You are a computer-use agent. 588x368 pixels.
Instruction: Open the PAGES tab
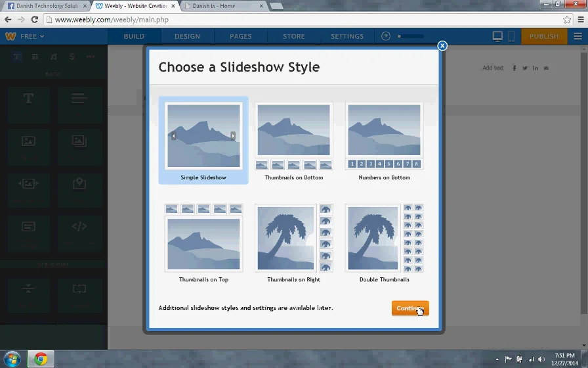click(x=241, y=36)
